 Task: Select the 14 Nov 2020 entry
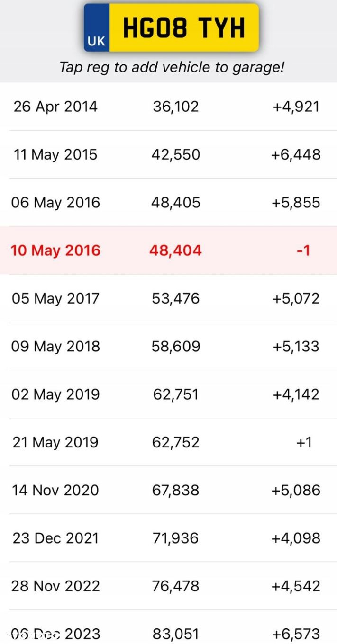168,490
